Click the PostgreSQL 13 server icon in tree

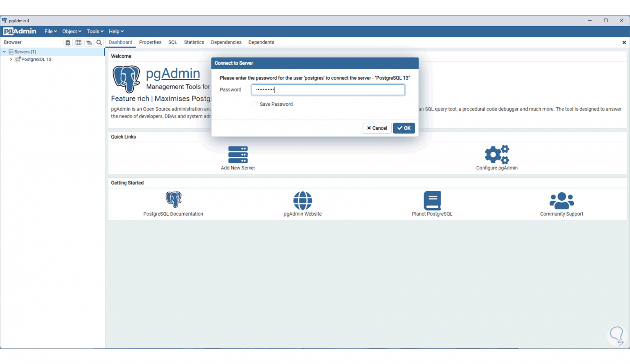click(x=18, y=59)
